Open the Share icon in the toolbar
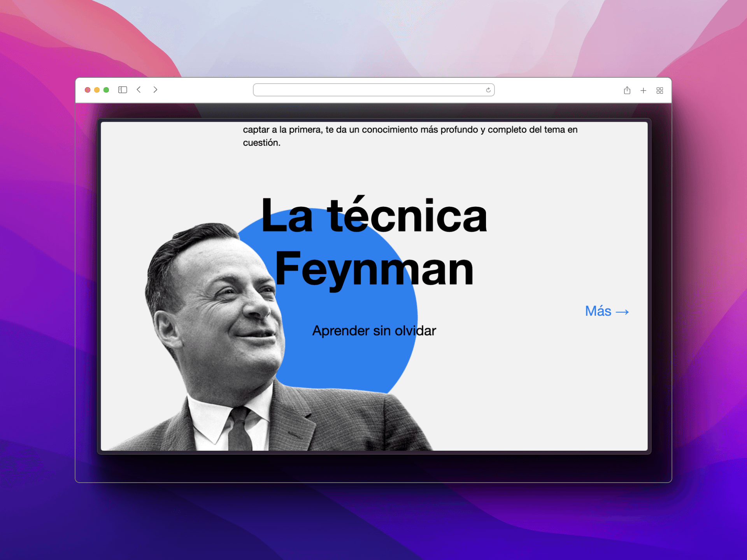The width and height of the screenshot is (747, 560). coord(627,90)
